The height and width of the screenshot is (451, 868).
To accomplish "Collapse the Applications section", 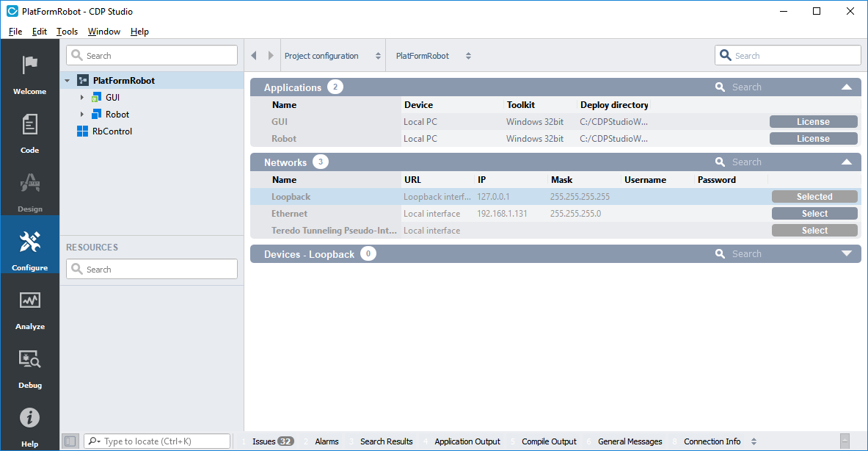I will point(847,87).
